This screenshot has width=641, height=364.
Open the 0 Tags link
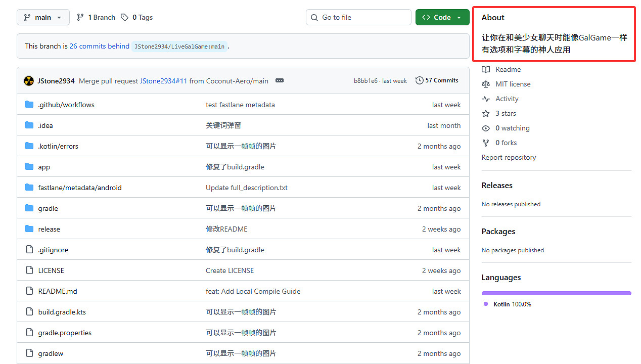click(137, 17)
